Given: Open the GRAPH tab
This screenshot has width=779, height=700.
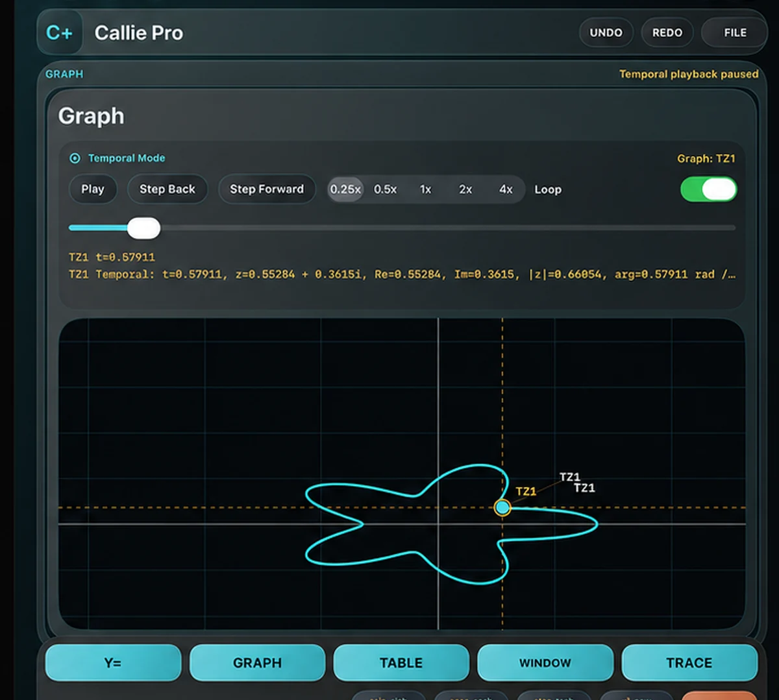Looking at the screenshot, I should coord(257,663).
